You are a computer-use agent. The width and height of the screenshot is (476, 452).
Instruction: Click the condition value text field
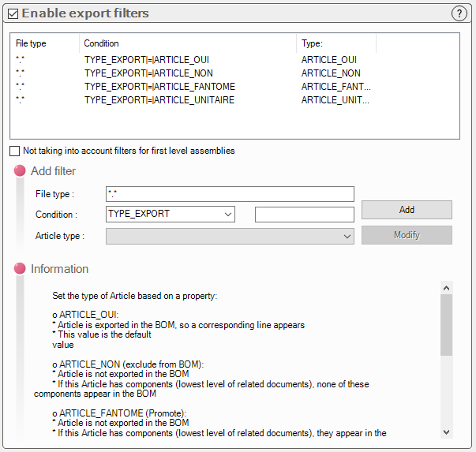coord(305,215)
